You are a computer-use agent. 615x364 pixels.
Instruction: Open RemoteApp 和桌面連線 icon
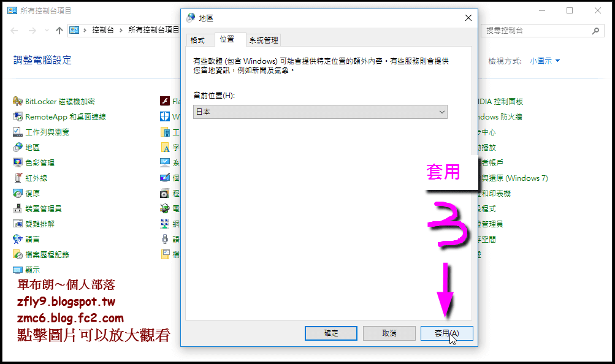click(18, 117)
